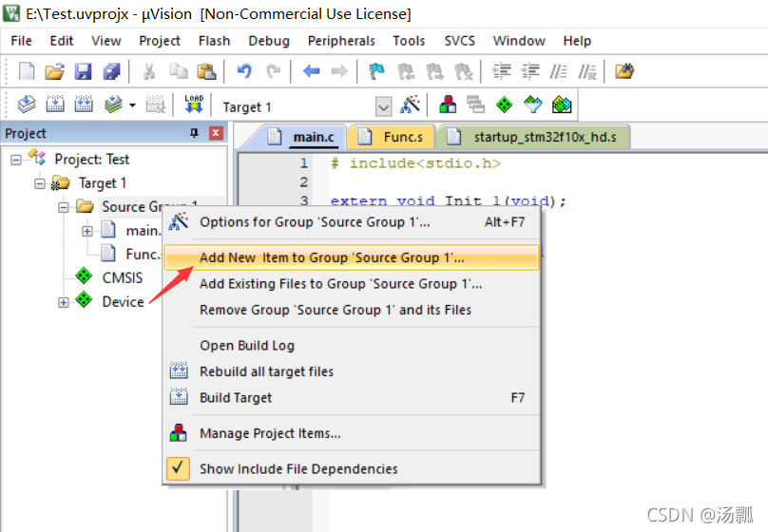Select the CMSIS tree item
The image size is (768, 532).
point(122,277)
